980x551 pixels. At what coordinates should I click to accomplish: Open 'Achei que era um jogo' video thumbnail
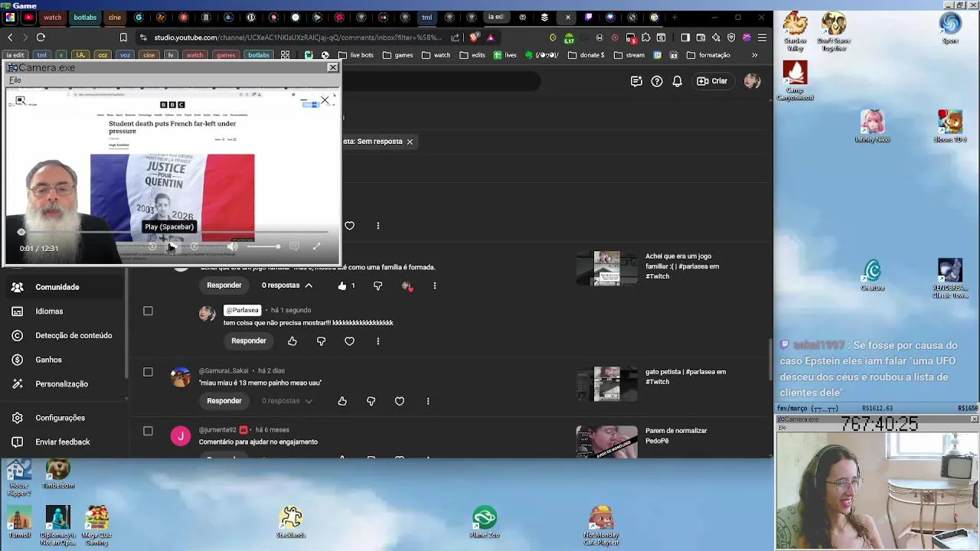pos(606,269)
